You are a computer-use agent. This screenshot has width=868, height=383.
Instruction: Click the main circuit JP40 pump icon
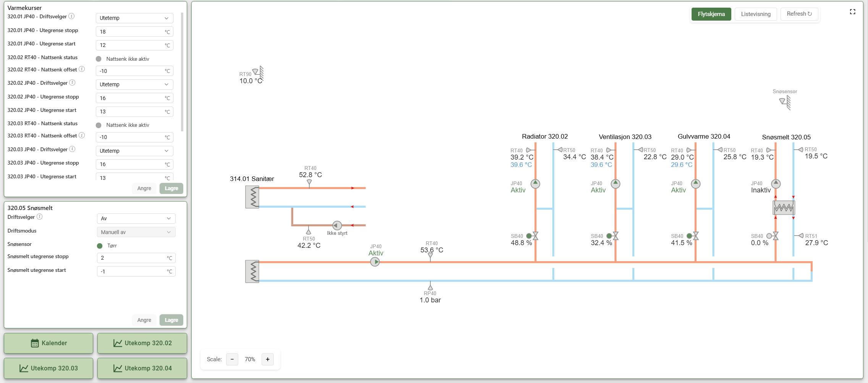(x=375, y=262)
